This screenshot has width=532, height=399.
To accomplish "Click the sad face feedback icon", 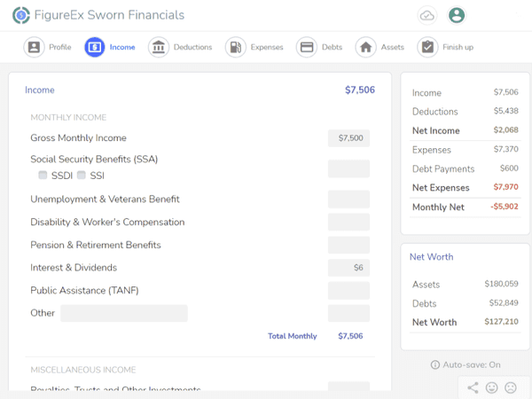I will 511,387.
